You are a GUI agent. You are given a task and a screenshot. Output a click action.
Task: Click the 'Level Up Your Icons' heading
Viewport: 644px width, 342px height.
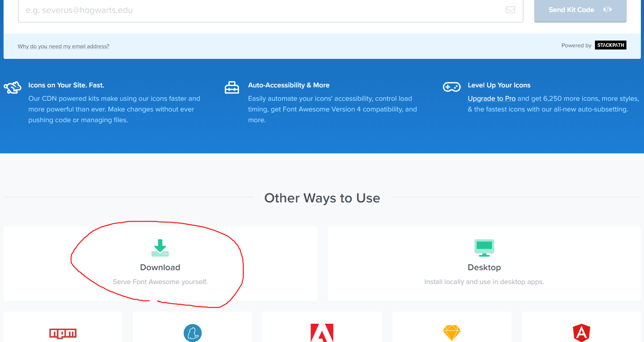tap(499, 85)
